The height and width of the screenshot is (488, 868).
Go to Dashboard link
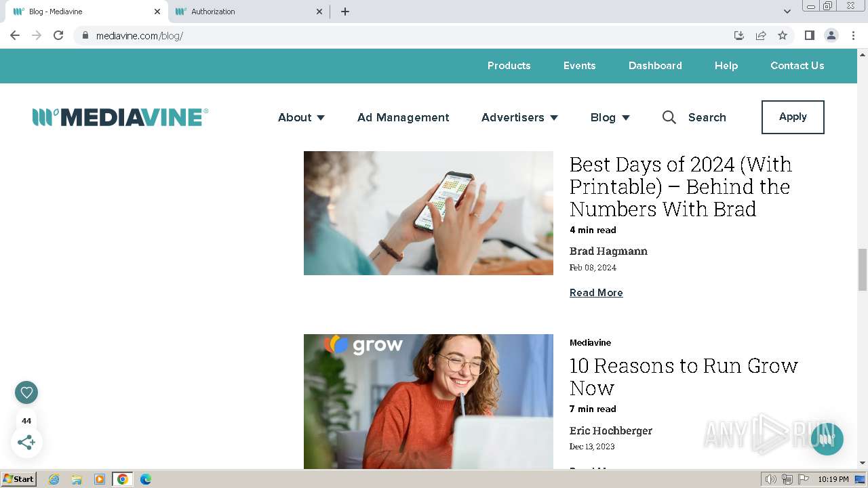655,66
